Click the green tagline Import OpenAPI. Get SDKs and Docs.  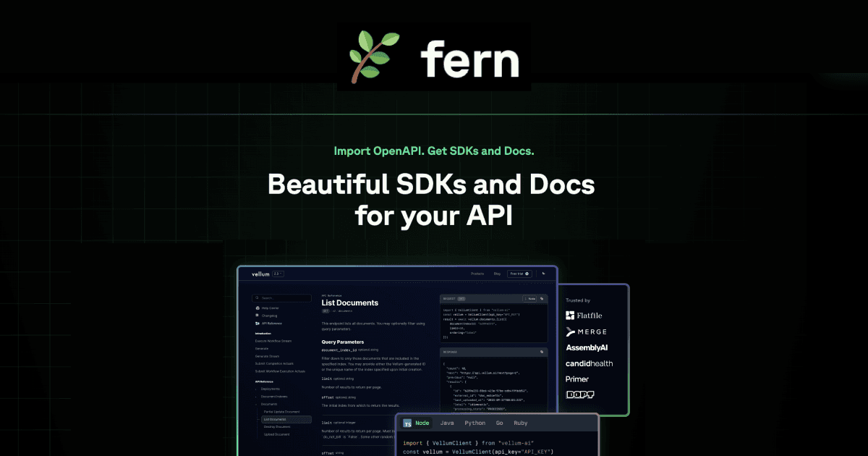pyautogui.click(x=434, y=151)
